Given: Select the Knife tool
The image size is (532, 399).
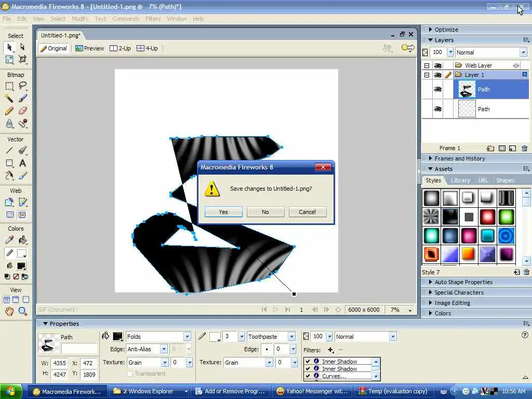Looking at the screenshot, I should pos(22,176).
